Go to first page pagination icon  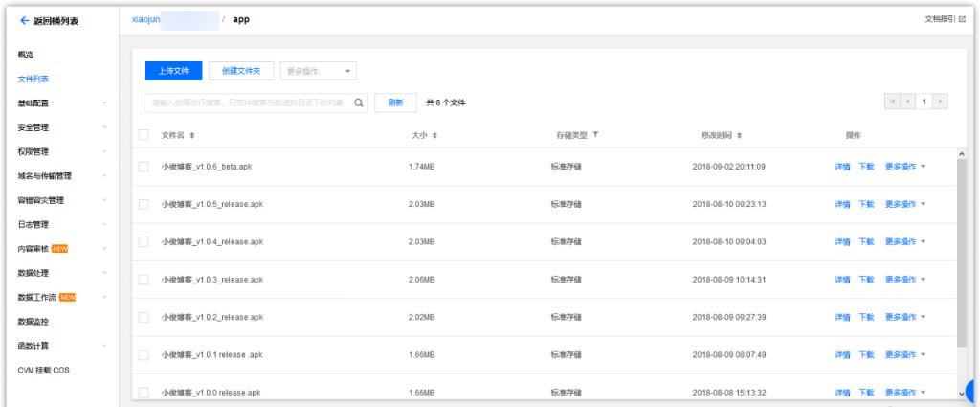(892, 102)
